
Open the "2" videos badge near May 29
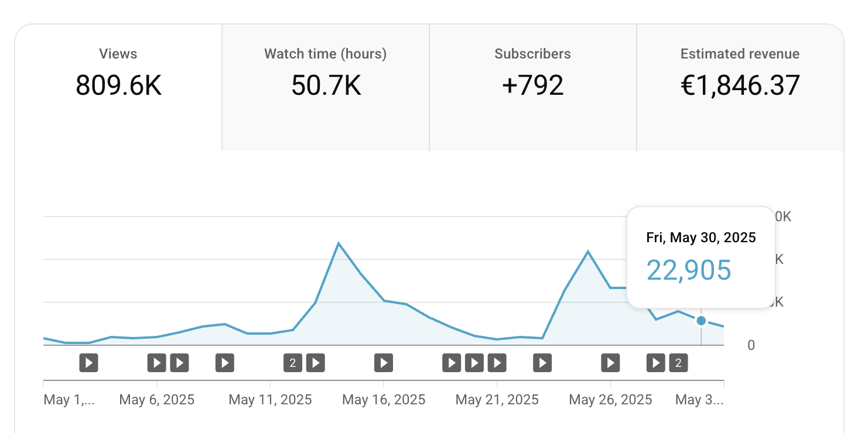click(678, 363)
